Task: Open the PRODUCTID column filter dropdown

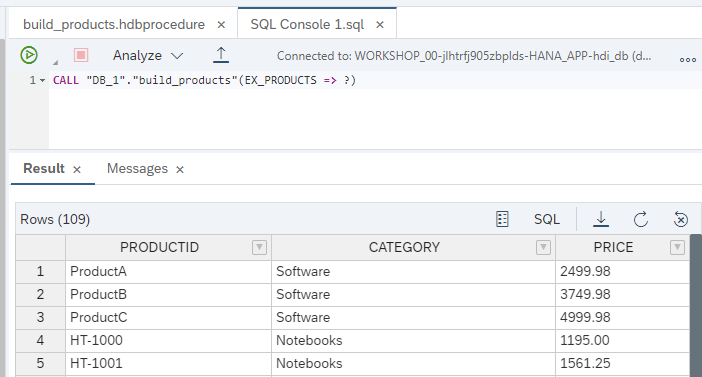Action: [259, 247]
